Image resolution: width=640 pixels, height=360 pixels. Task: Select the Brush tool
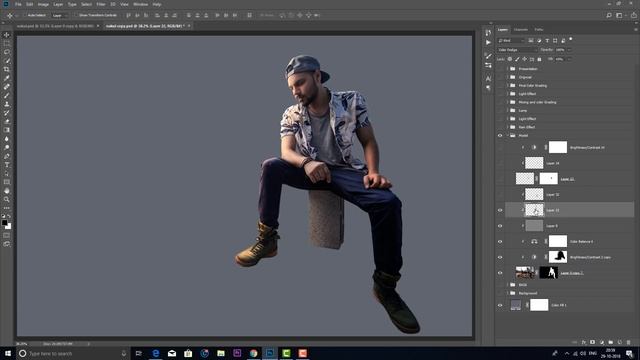pos(7,96)
